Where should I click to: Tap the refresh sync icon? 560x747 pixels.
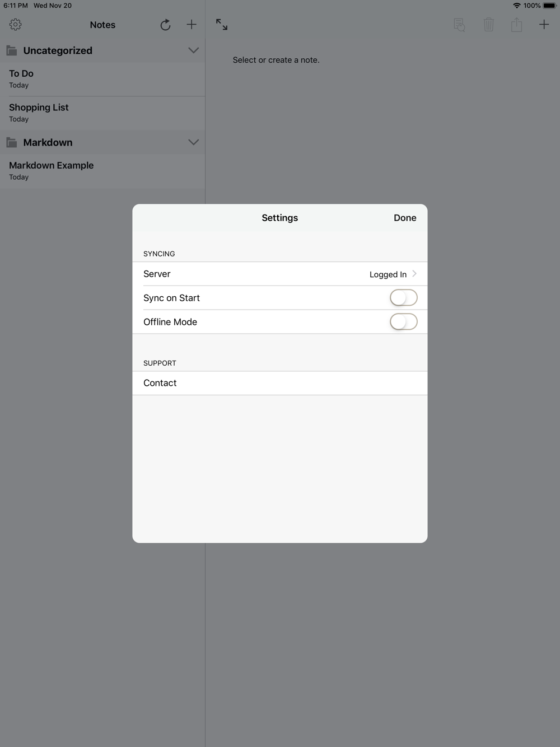tap(165, 25)
